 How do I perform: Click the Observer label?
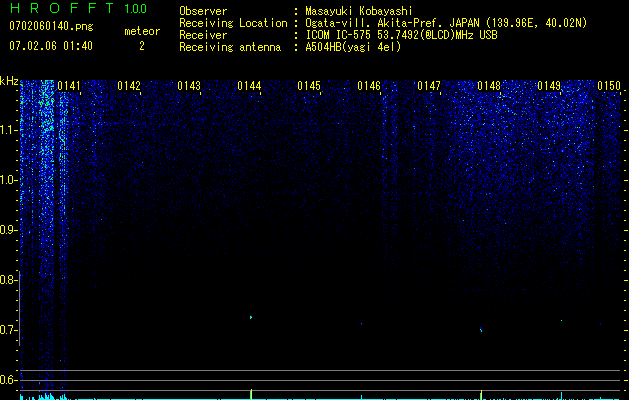click(x=203, y=11)
